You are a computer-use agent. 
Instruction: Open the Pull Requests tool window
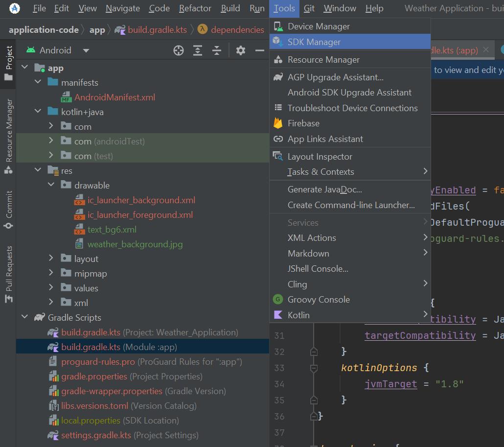point(8,274)
